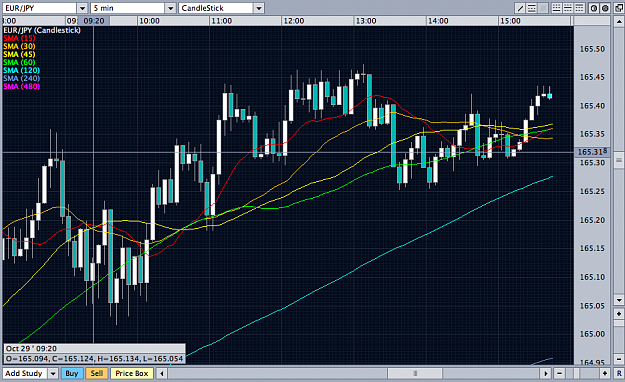
Task: Click the 165.40 price axis label
Action: 592,106
